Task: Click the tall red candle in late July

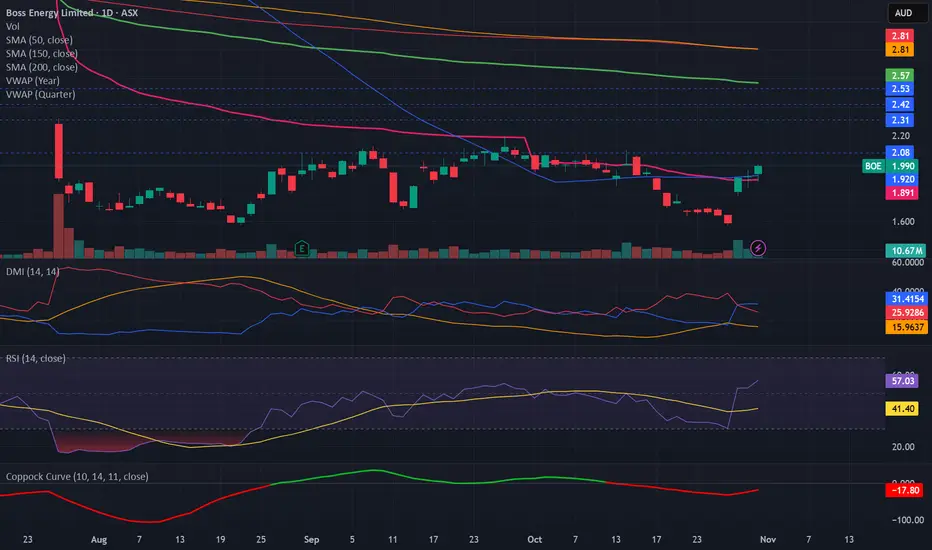Action: 59,151
